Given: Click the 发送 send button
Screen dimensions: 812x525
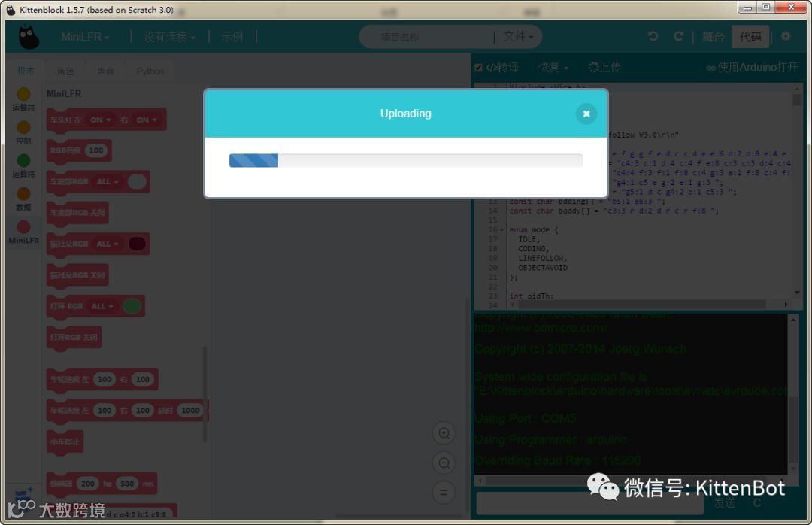Looking at the screenshot, I should pos(724,503).
